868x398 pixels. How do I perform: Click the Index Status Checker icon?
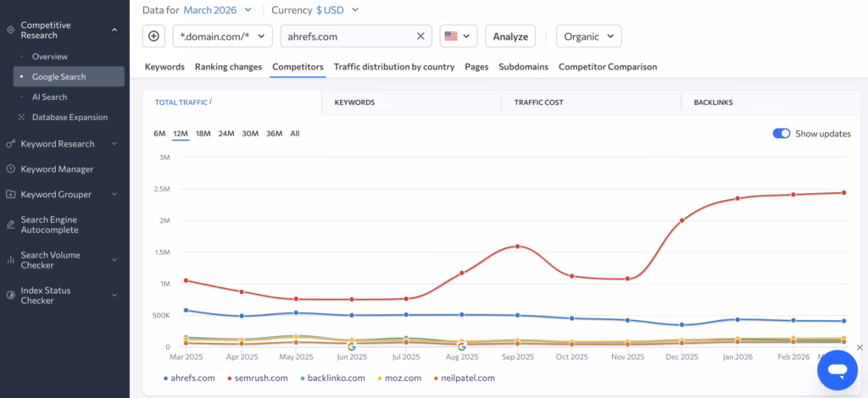coord(10,296)
